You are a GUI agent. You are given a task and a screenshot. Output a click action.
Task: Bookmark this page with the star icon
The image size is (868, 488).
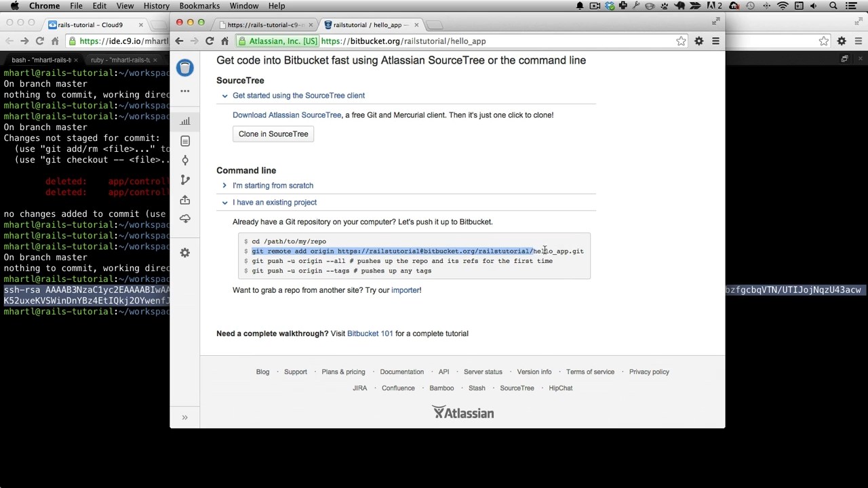click(681, 41)
